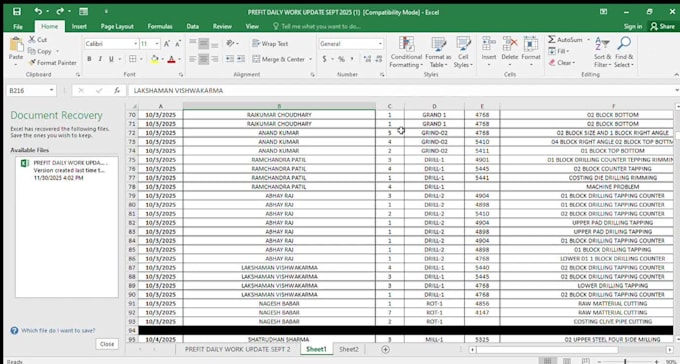Open Cell Styles gallery
The width and height of the screenshot is (680, 364).
tap(463, 52)
